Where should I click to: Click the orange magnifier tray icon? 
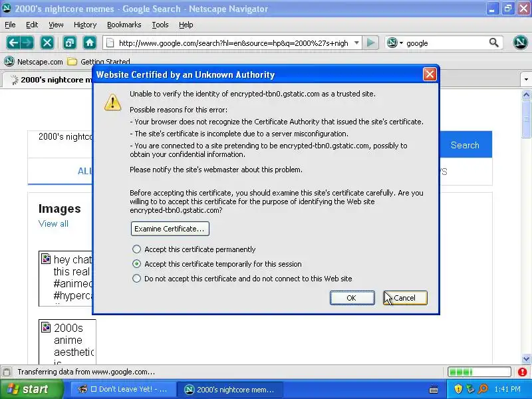[483, 389]
